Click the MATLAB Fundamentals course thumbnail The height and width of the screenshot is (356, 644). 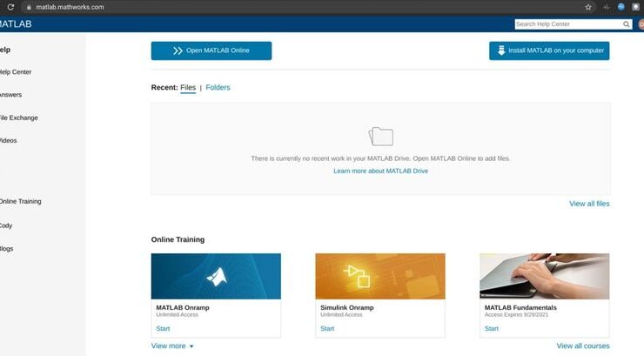pos(545,276)
